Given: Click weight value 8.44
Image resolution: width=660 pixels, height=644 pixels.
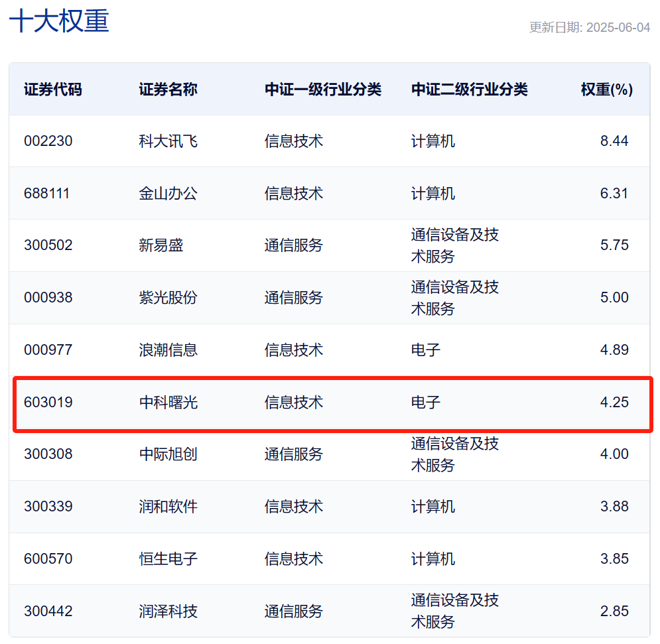Looking at the screenshot, I should (614, 141).
